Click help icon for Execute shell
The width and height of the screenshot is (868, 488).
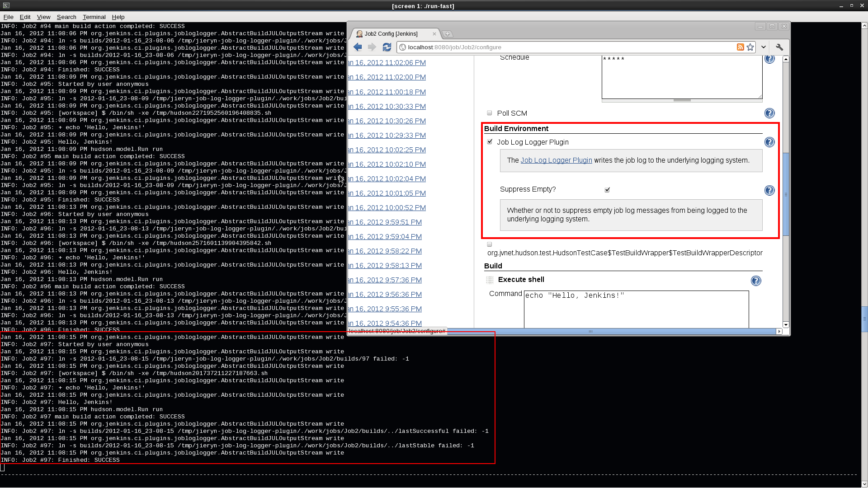755,281
